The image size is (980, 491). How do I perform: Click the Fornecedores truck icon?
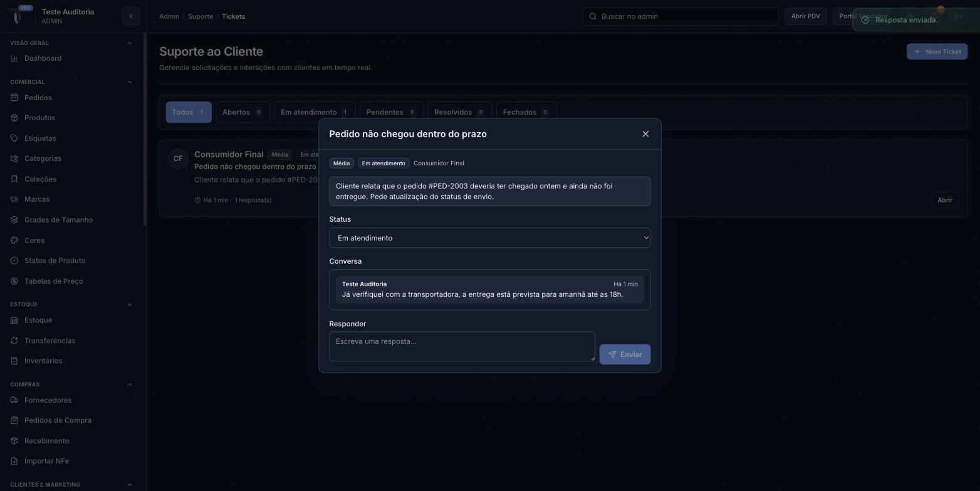point(14,400)
